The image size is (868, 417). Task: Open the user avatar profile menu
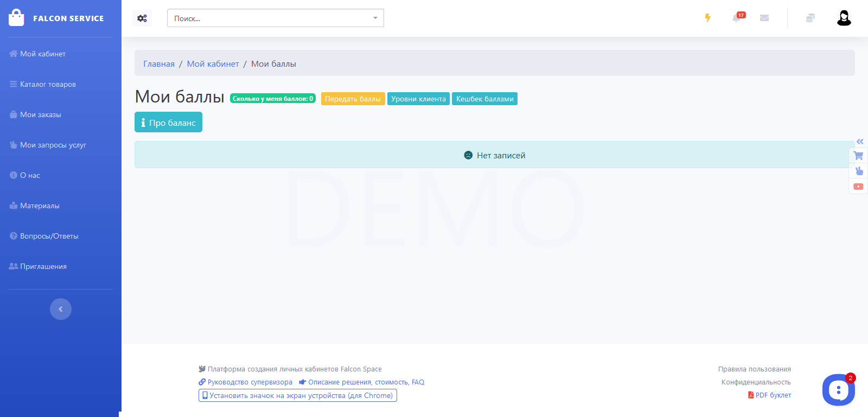pyautogui.click(x=844, y=18)
